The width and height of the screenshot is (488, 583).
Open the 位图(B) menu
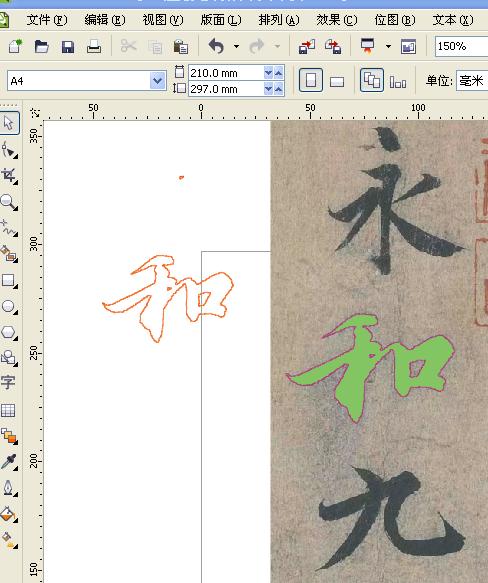point(395,20)
